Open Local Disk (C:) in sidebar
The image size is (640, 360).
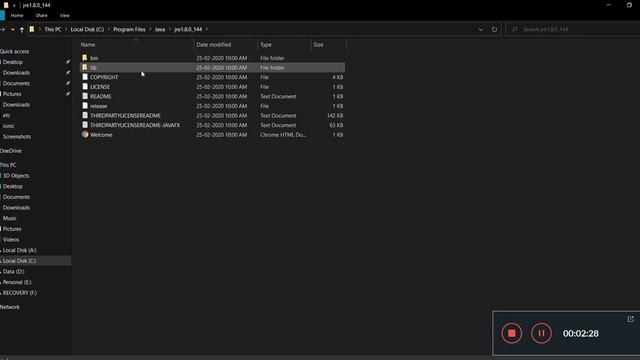click(x=20, y=261)
